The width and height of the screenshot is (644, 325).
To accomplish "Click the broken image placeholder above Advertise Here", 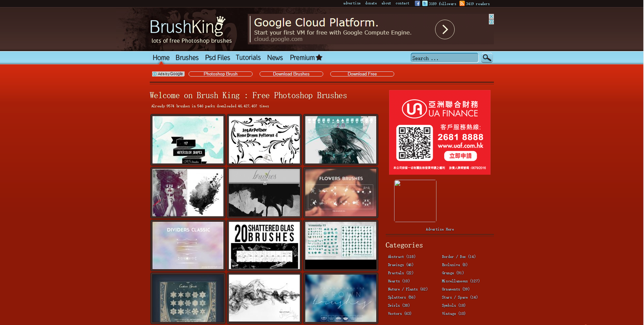I will (x=415, y=201).
